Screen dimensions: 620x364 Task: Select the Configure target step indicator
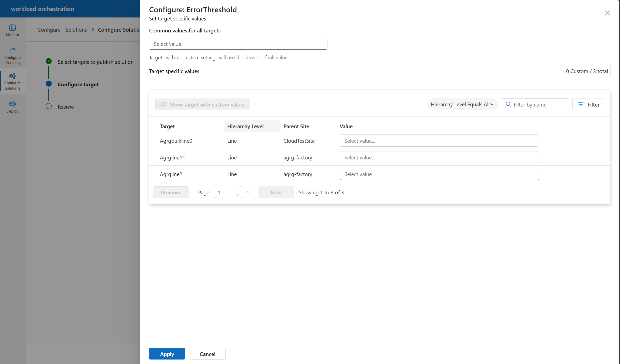(x=49, y=84)
